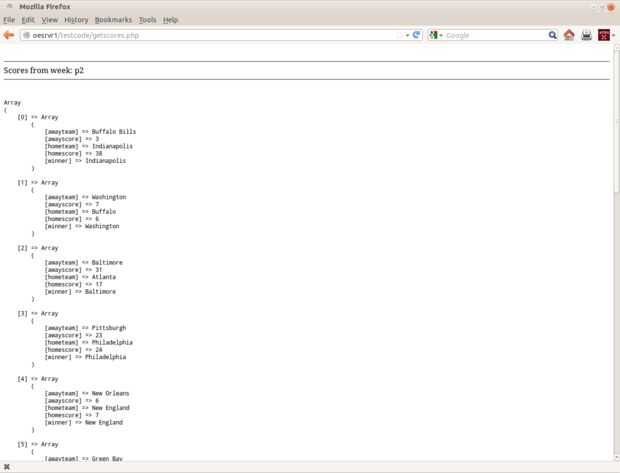Screen dimensions: 620x473
Task: Click the search magnifier icon
Action: pyautogui.click(x=552, y=35)
